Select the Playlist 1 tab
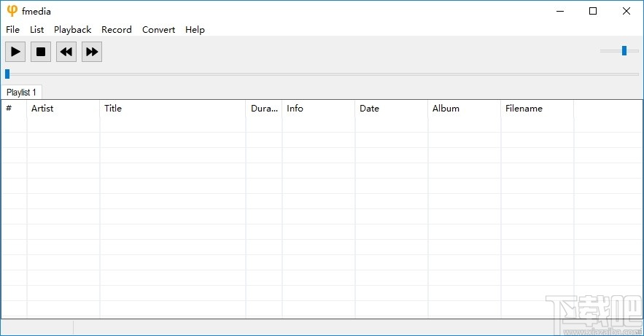The image size is (644, 336). pyautogui.click(x=22, y=93)
